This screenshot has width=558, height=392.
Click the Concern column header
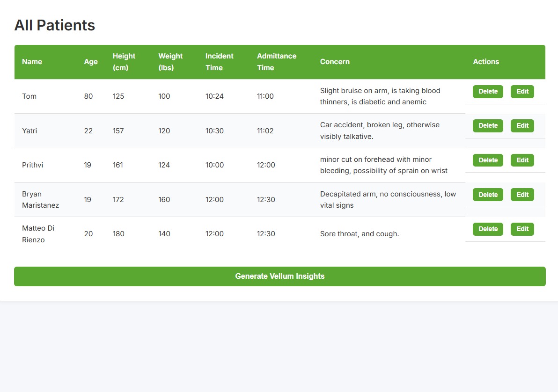(335, 62)
